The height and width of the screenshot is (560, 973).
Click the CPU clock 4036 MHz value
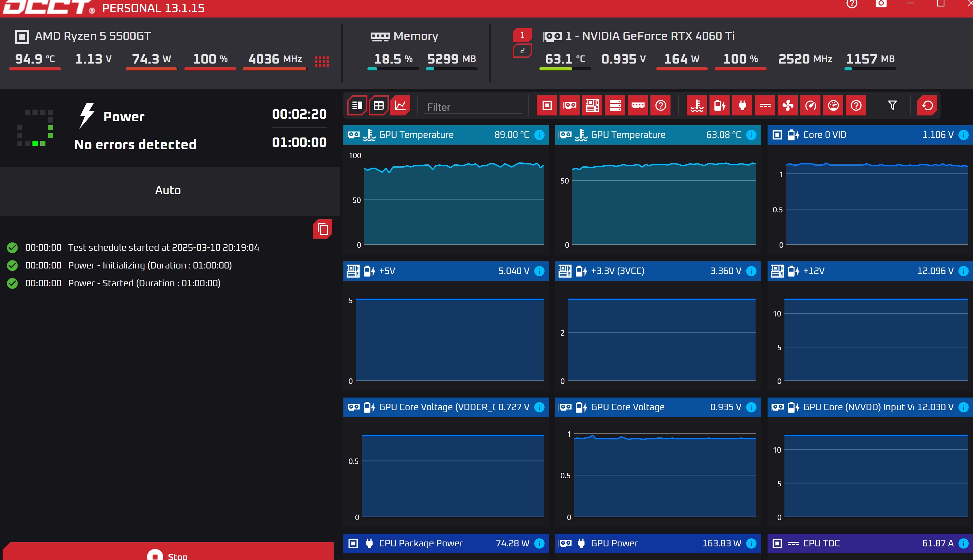point(275,59)
